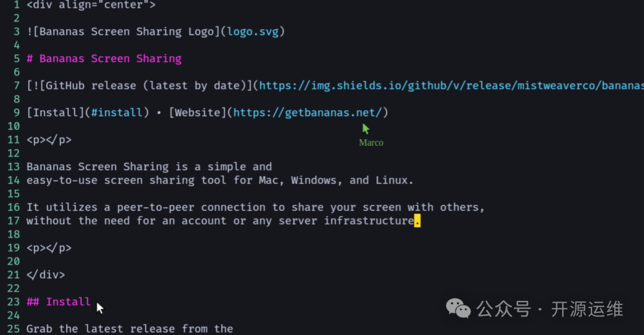Click the "# Bananas Screen Sharing" heading

[x=104, y=59]
